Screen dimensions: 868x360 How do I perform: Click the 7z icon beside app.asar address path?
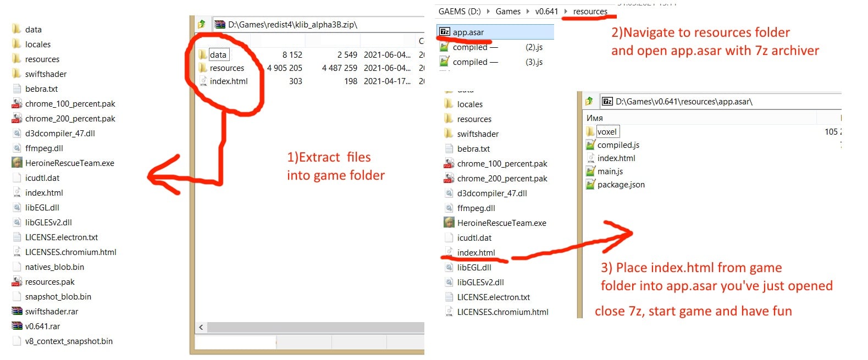pyautogui.click(x=607, y=101)
